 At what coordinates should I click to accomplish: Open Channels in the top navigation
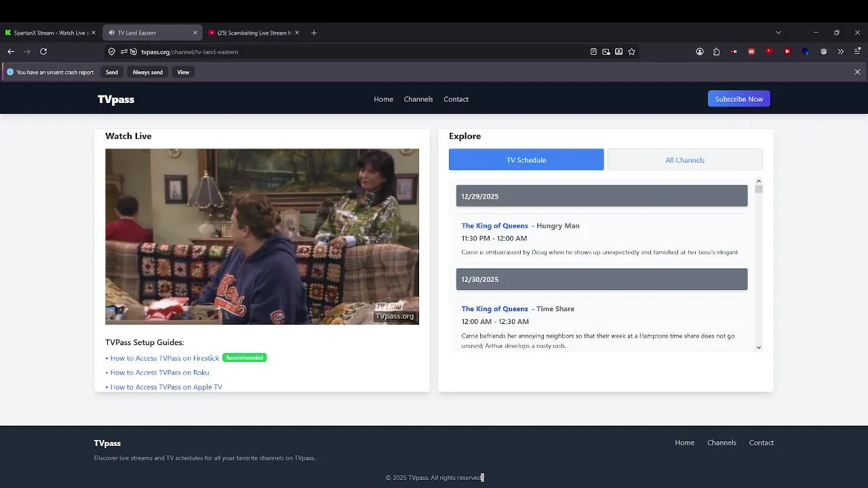click(x=418, y=99)
